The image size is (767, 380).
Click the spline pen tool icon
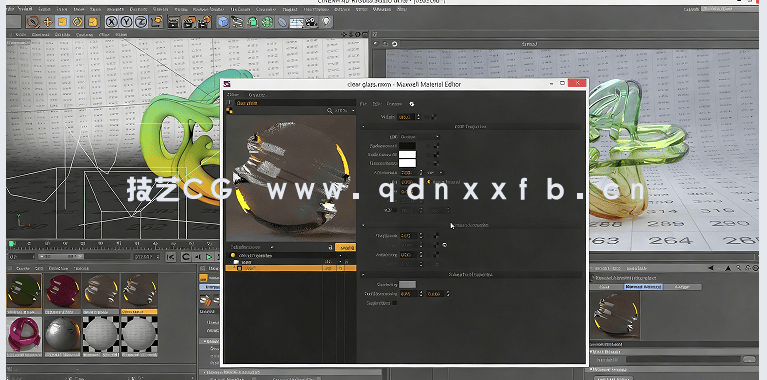[238, 22]
